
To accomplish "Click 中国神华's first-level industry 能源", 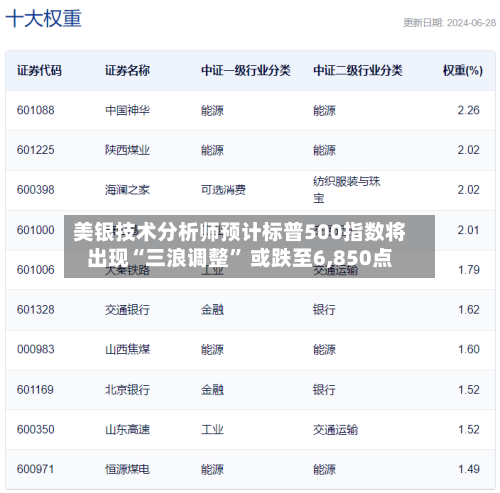I will (x=212, y=110).
